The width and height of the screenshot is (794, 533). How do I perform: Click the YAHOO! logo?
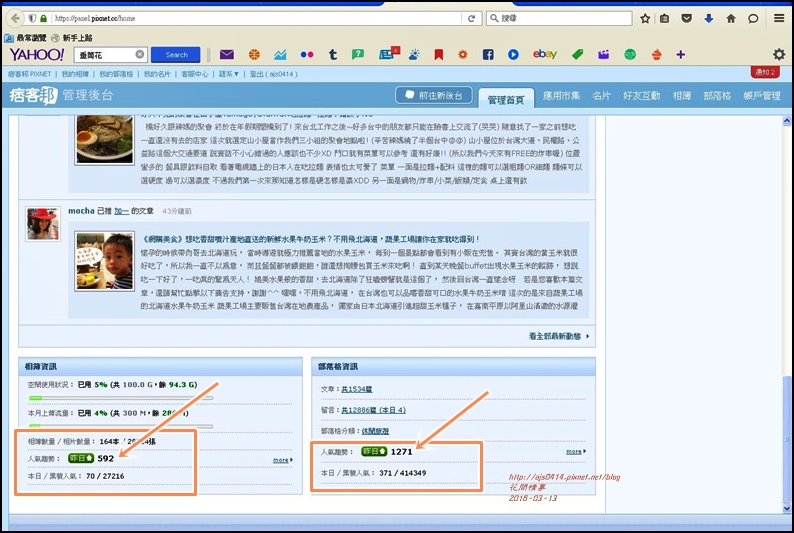pos(36,54)
